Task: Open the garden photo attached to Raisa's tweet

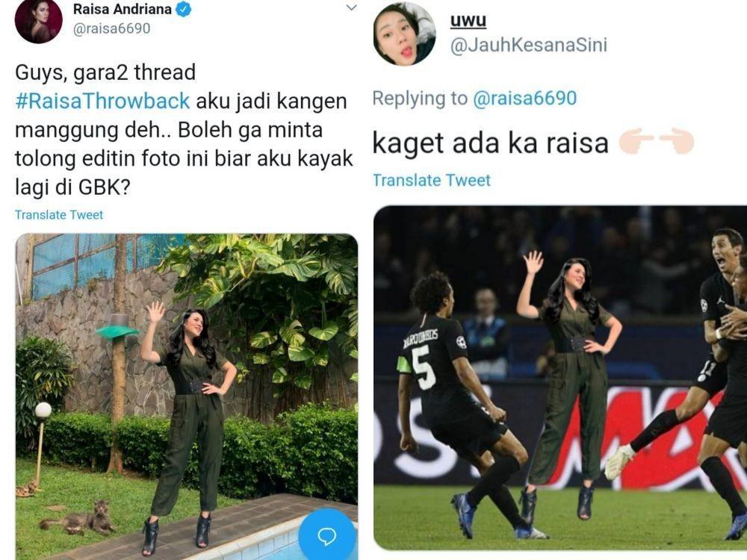Action: (186, 396)
